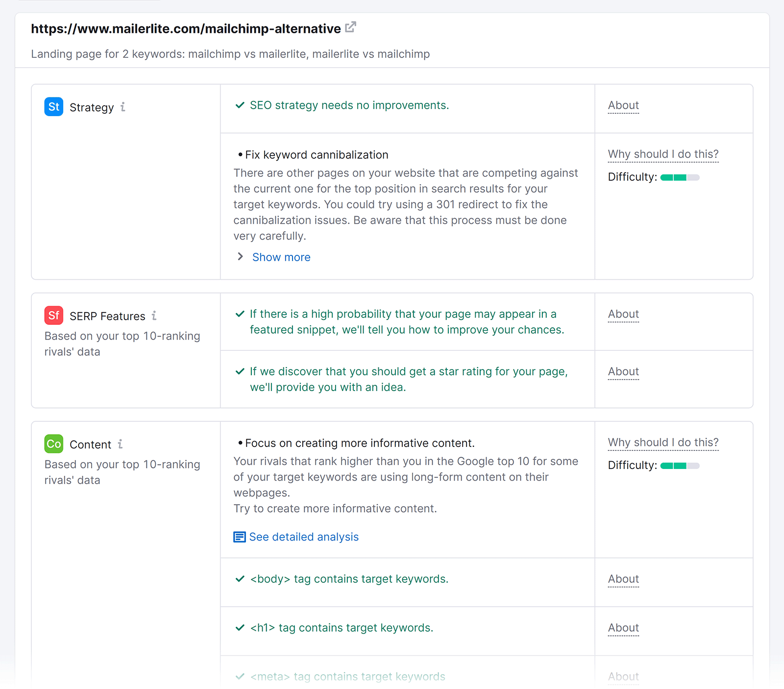
Task: Click "About" beside the body tag check
Action: [x=623, y=579]
